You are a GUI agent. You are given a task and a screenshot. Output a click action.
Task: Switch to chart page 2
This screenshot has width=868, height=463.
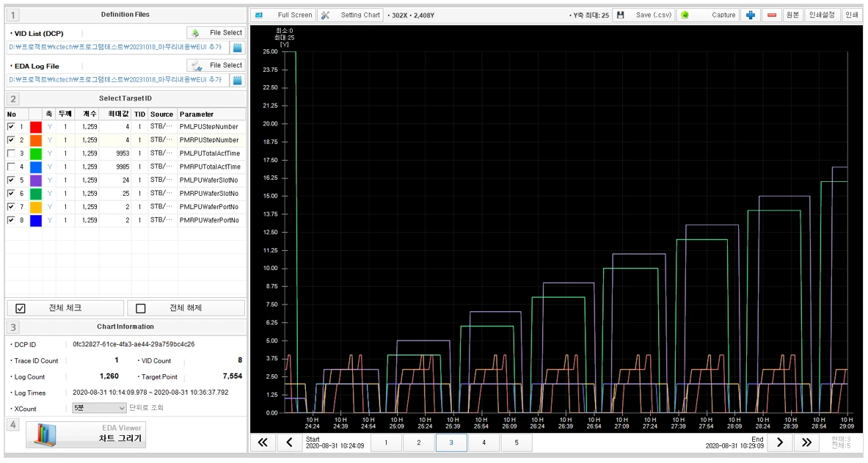pyautogui.click(x=418, y=442)
